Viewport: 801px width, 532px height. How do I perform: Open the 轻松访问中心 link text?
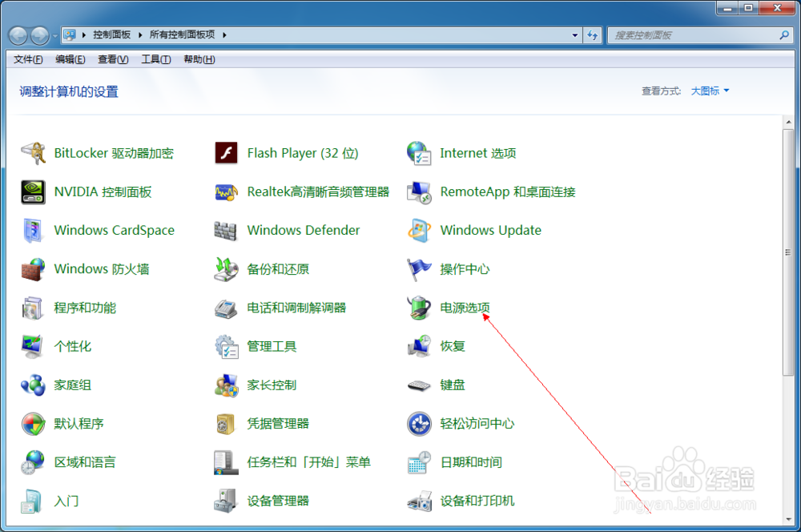point(477,424)
